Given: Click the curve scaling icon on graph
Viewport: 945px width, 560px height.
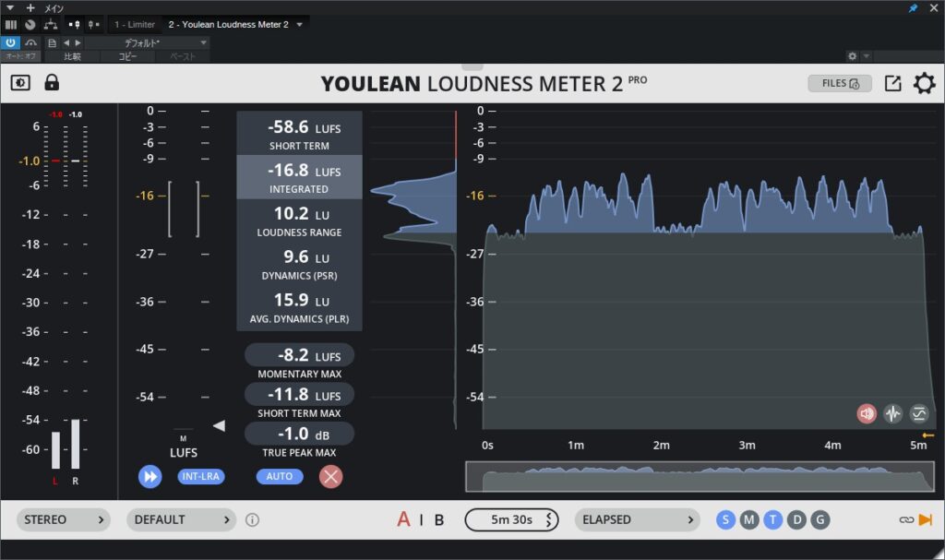Looking at the screenshot, I should pos(918,413).
